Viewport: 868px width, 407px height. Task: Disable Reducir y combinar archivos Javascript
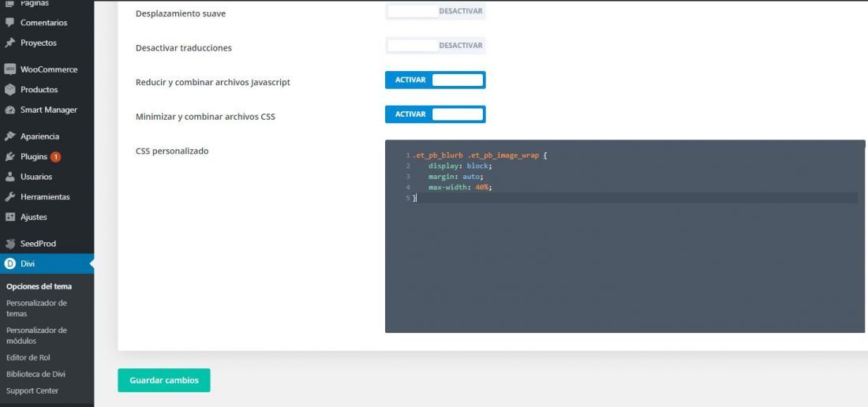point(435,80)
